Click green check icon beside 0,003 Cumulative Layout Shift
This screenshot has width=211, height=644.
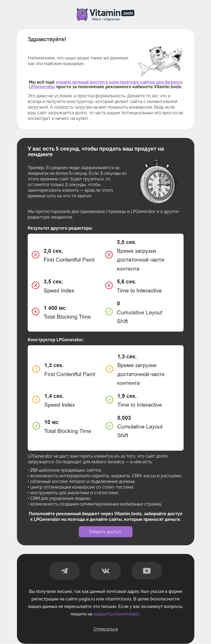[109, 426]
